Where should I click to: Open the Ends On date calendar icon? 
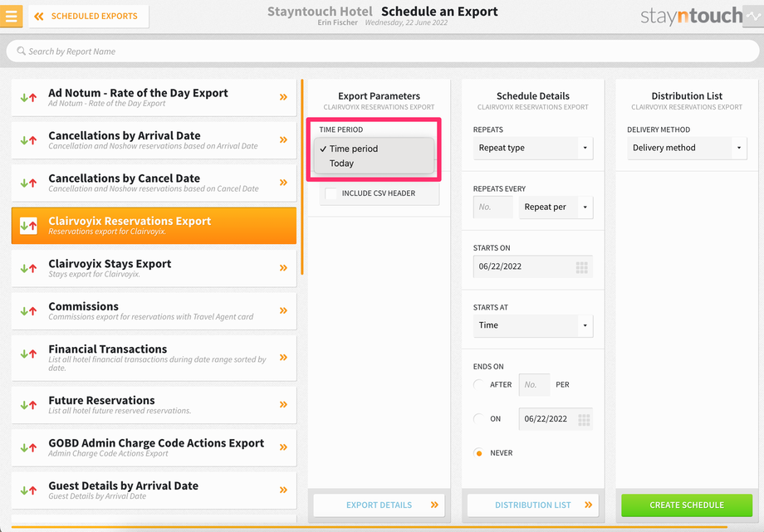pos(584,419)
